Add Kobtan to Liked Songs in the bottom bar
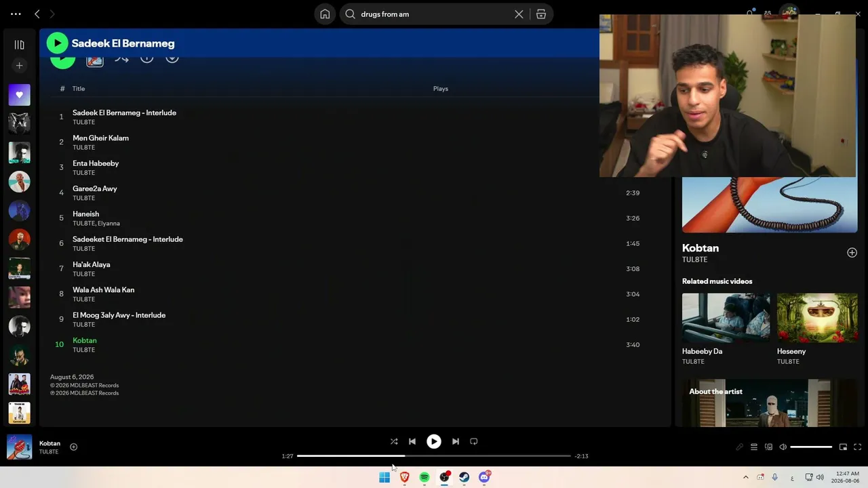Image resolution: width=868 pixels, height=488 pixels. click(73, 447)
